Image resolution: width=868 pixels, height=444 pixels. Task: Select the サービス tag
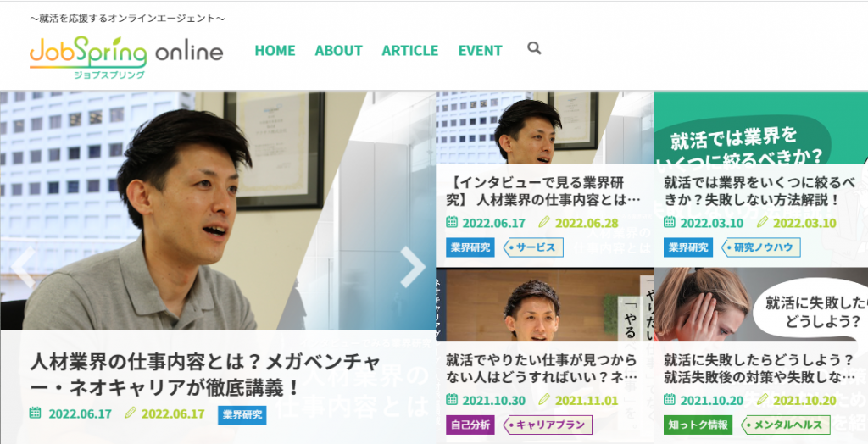coord(533,247)
